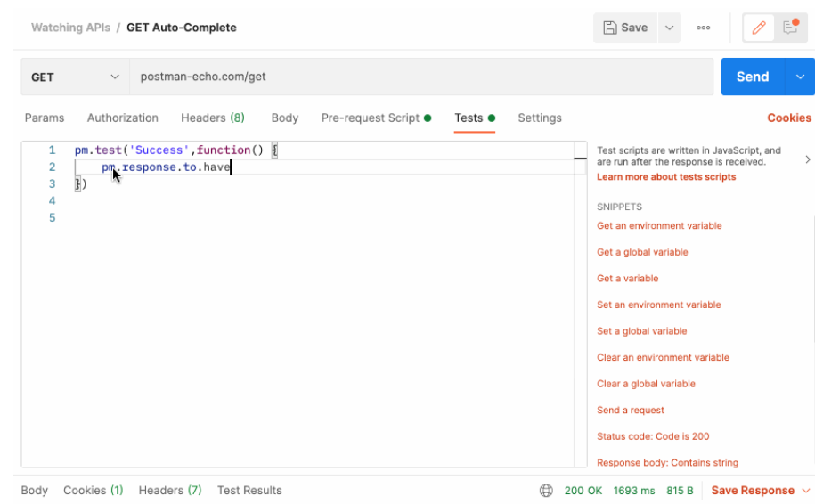Open the Test Results tab
The height and width of the screenshot is (504, 815).
(x=249, y=490)
